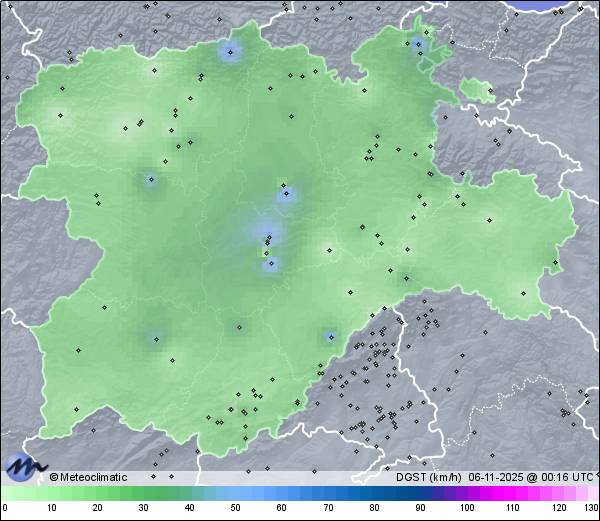Click the 0 value on the color scale
Image resolution: width=600 pixels, height=521 pixels.
click(x=4, y=508)
